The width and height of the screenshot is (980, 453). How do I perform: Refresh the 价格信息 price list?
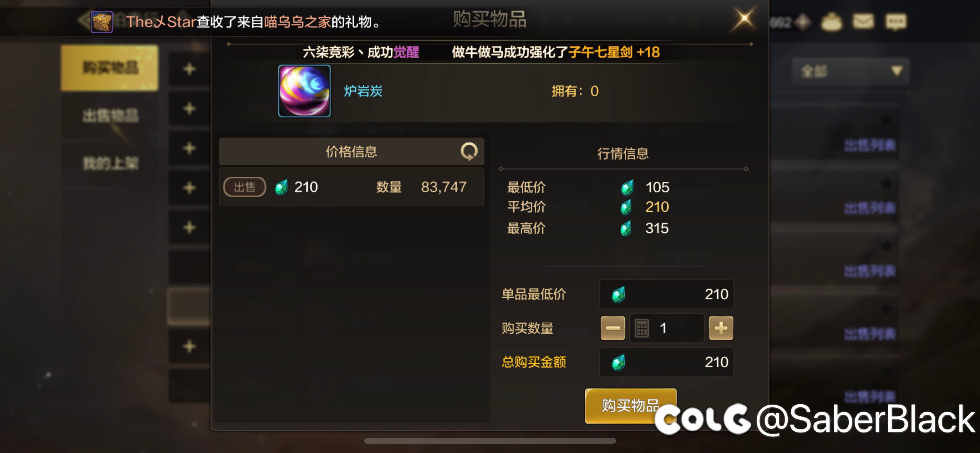pos(469,151)
